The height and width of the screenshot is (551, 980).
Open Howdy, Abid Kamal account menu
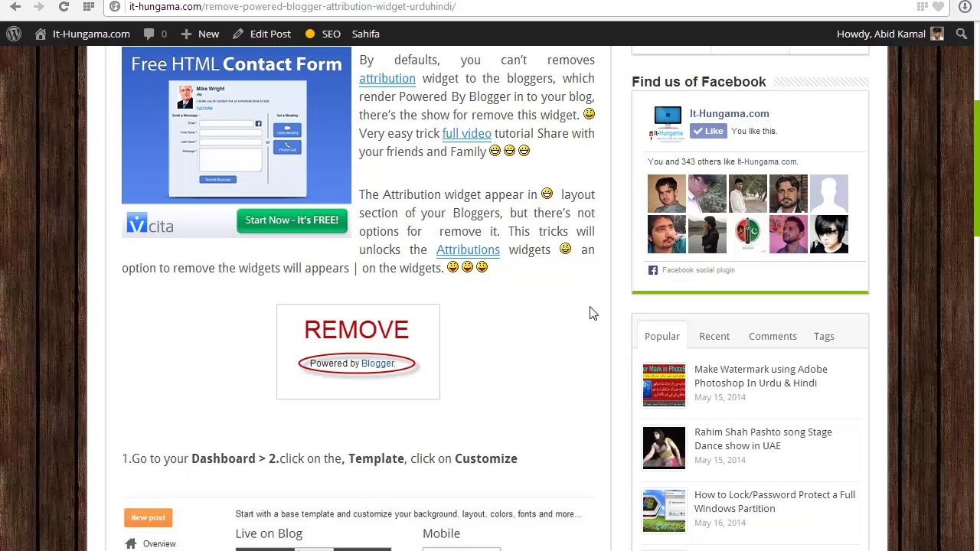click(x=890, y=34)
